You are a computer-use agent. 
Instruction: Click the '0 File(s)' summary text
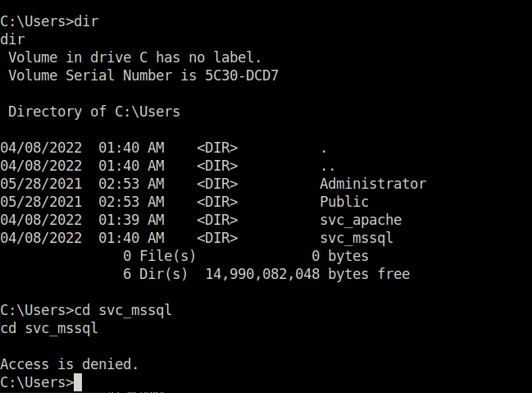pos(160,256)
